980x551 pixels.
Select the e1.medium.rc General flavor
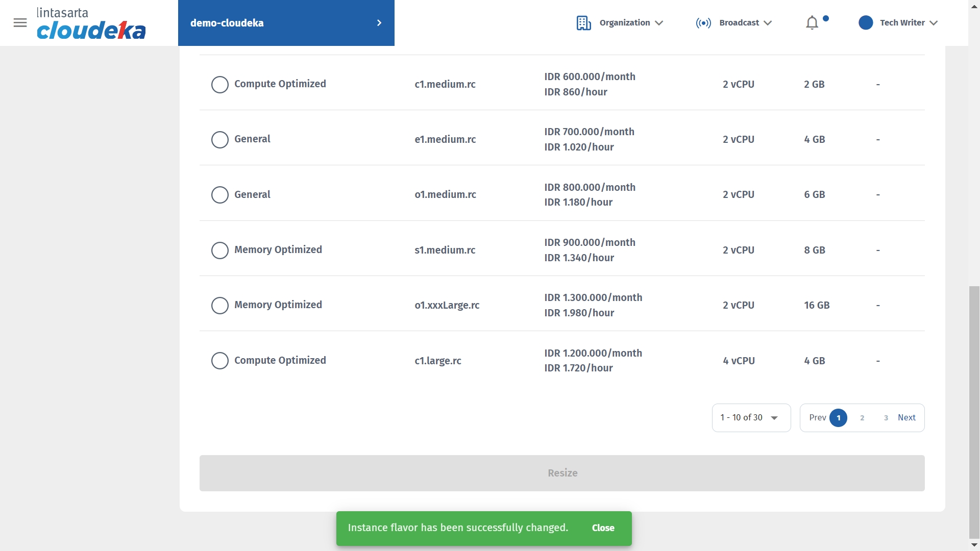pyautogui.click(x=219, y=139)
